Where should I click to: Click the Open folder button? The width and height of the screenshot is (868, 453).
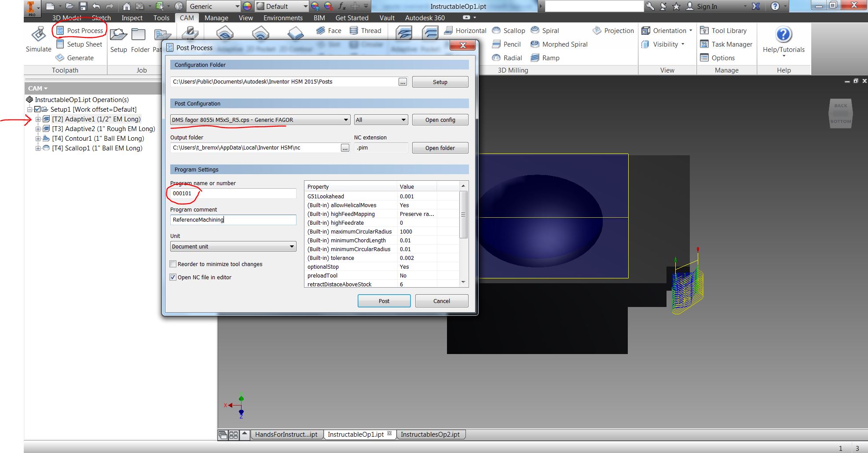[x=440, y=148]
